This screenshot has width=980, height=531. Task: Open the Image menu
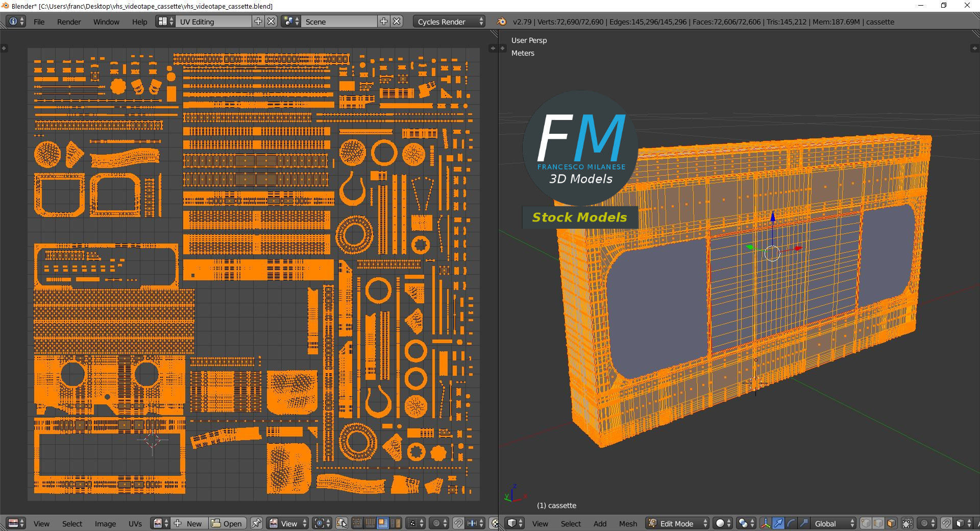tap(105, 524)
